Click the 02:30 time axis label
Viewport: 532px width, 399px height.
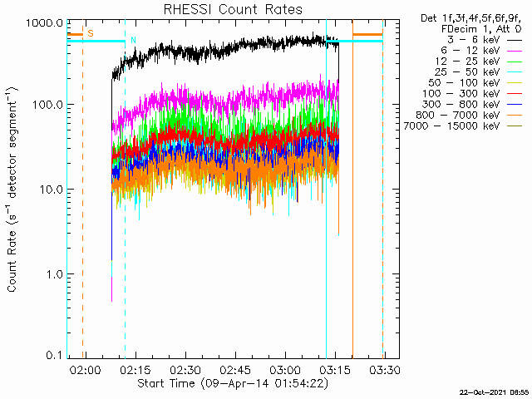pos(185,370)
